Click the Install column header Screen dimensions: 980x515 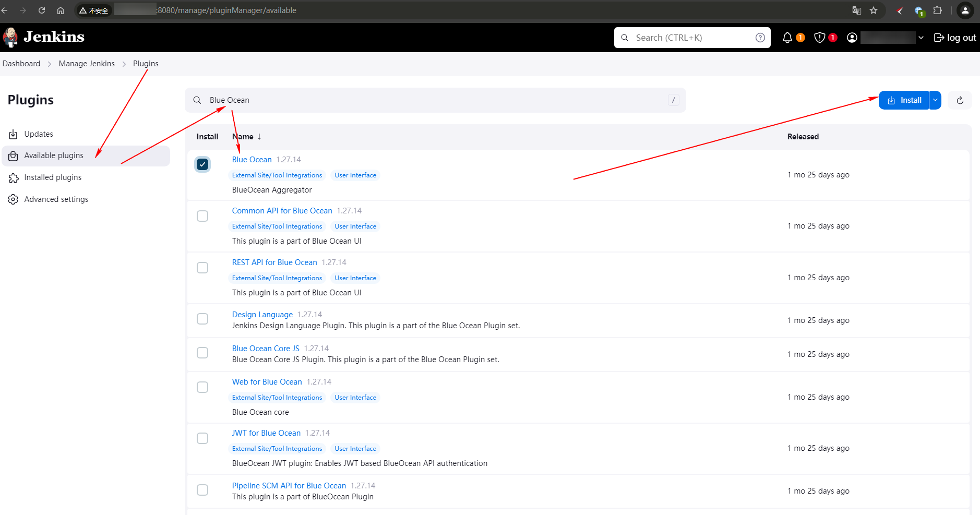click(x=207, y=137)
